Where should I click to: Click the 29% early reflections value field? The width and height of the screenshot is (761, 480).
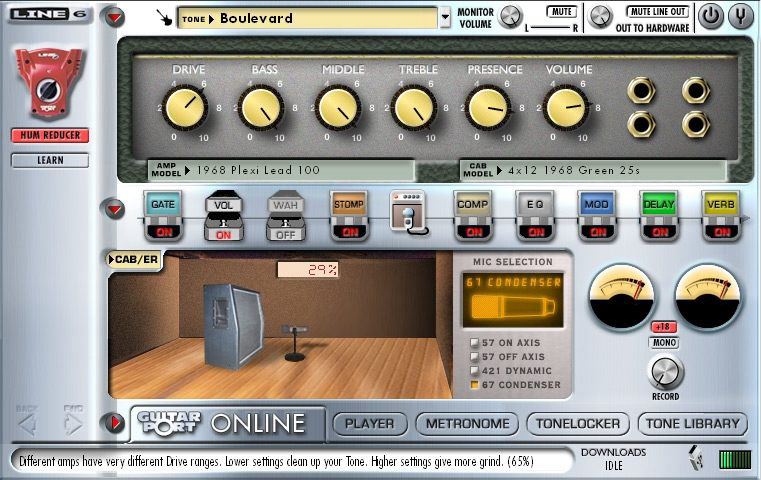(308, 270)
